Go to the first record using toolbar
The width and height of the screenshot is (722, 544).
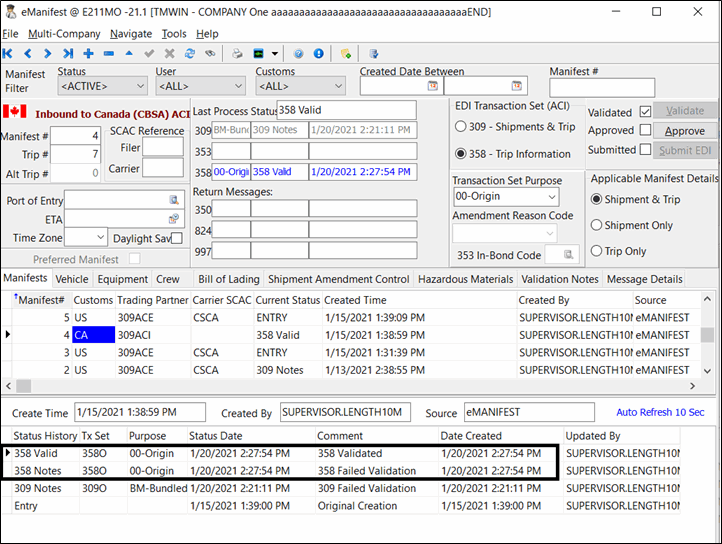9,53
